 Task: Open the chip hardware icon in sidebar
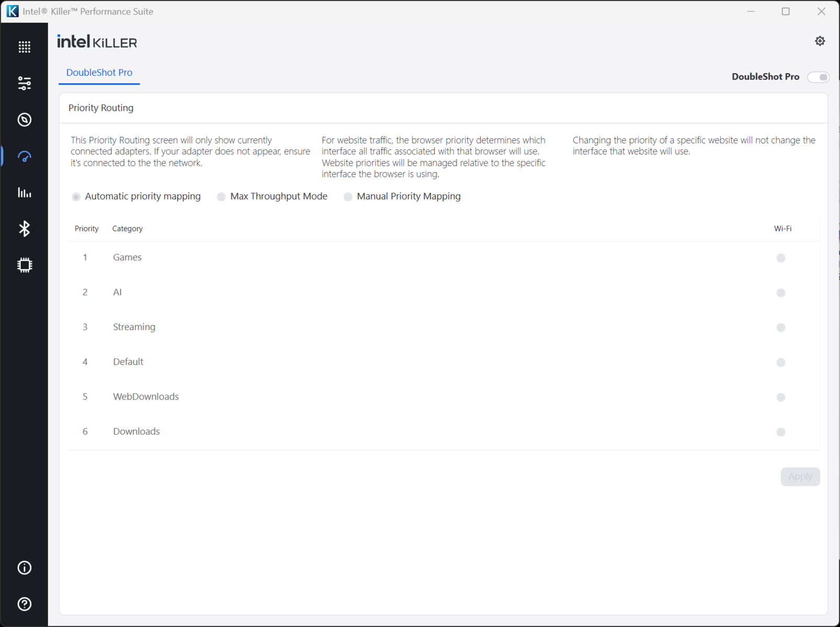pyautogui.click(x=25, y=265)
